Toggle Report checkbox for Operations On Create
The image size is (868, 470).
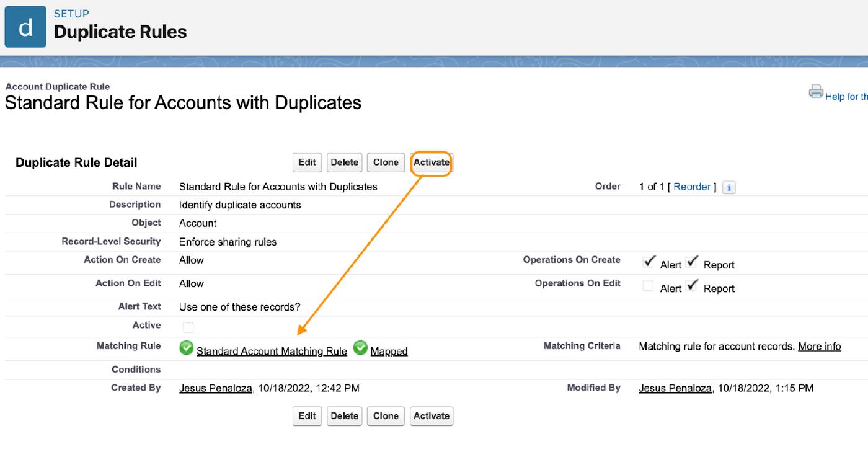point(693,262)
